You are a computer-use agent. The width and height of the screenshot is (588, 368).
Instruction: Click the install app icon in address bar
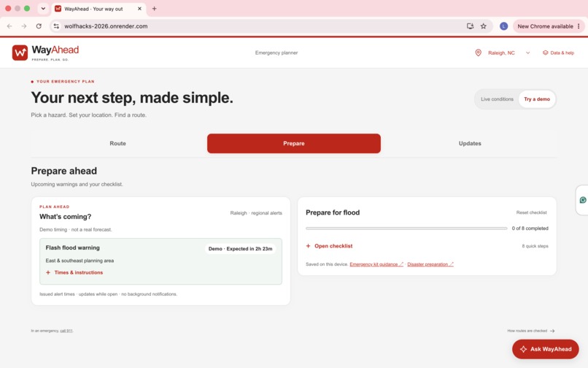[470, 26]
